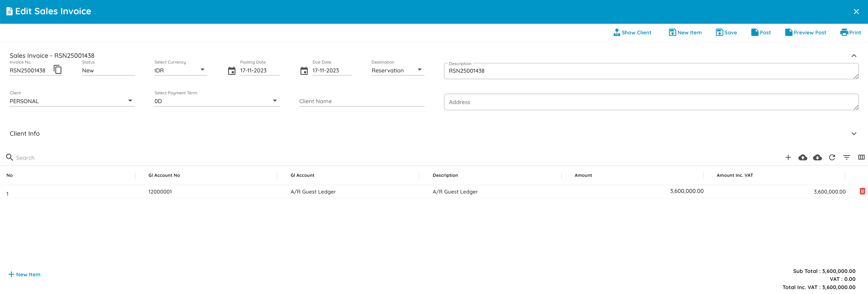Click the Show Client button
Screen dimensions: 868x294
click(x=632, y=32)
